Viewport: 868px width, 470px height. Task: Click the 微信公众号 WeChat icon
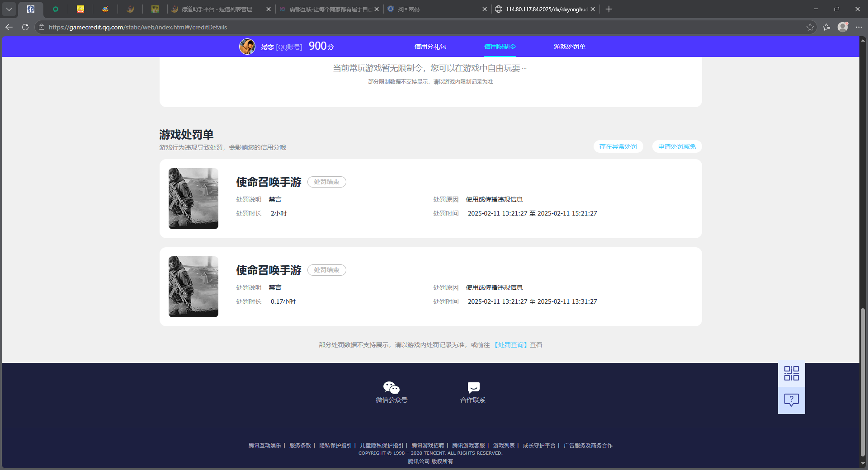pos(392,387)
